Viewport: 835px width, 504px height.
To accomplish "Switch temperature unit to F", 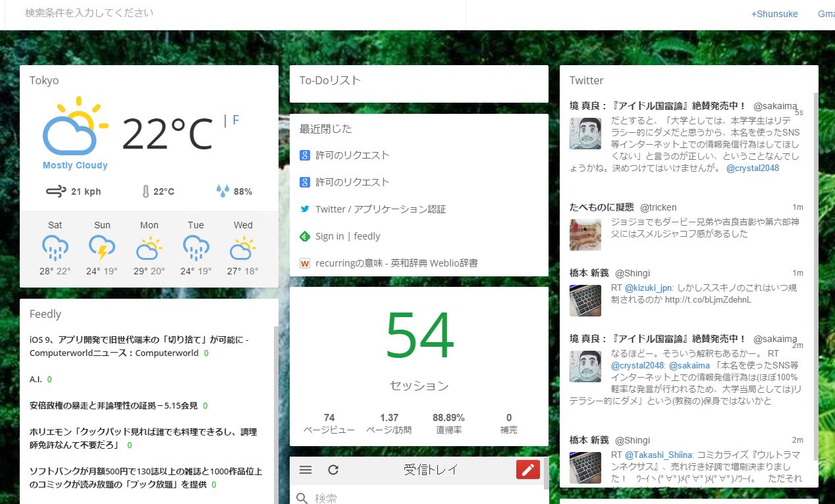I will 236,120.
